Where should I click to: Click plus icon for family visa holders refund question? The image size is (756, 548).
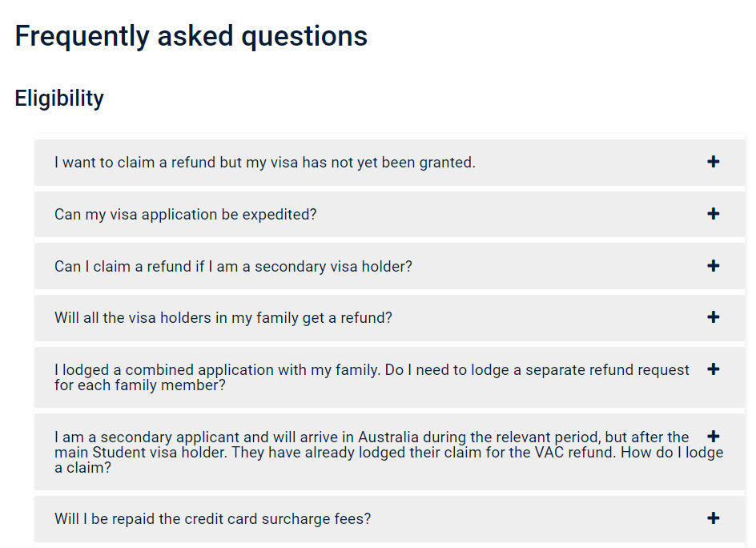[713, 317]
